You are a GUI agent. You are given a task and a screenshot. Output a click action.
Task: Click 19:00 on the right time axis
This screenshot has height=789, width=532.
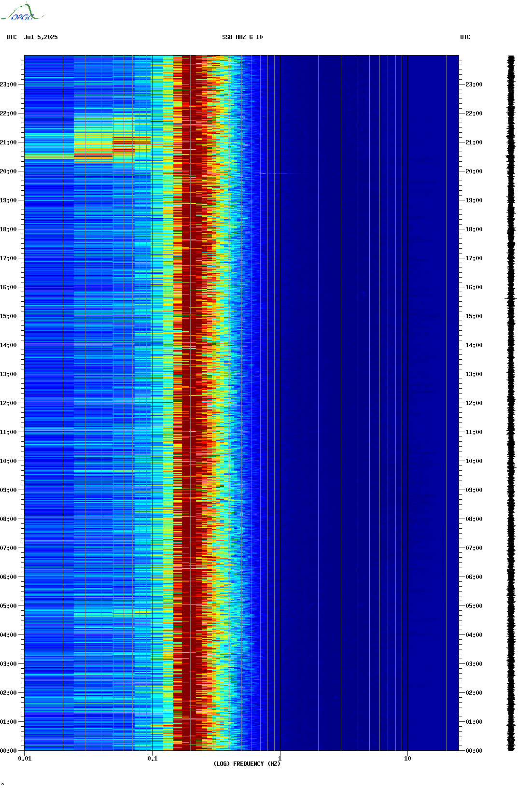pos(474,200)
